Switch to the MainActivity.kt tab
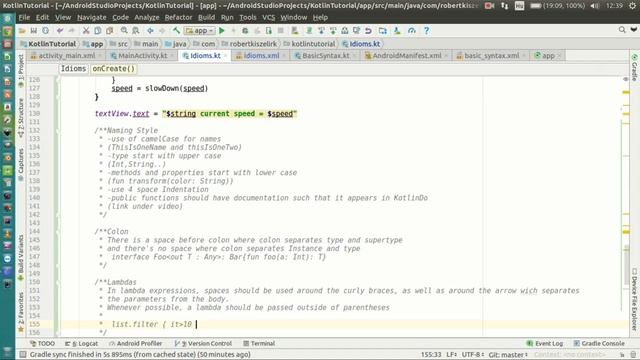 142,56
